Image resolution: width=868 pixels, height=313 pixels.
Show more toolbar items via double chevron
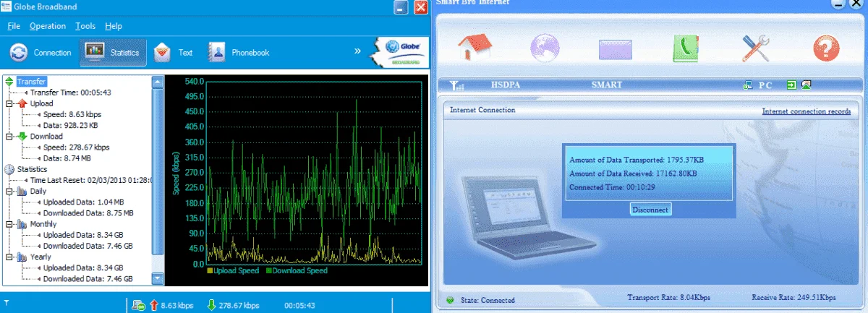click(357, 51)
